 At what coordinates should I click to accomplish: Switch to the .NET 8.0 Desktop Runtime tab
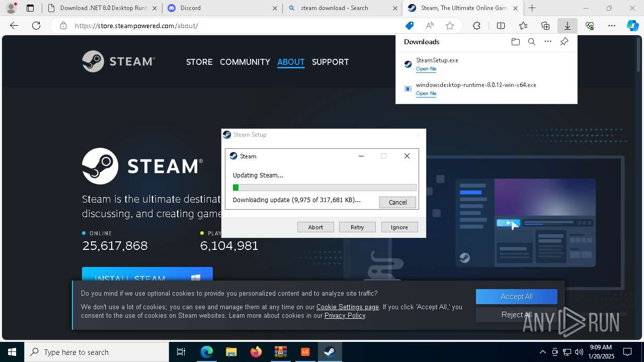pos(102,8)
